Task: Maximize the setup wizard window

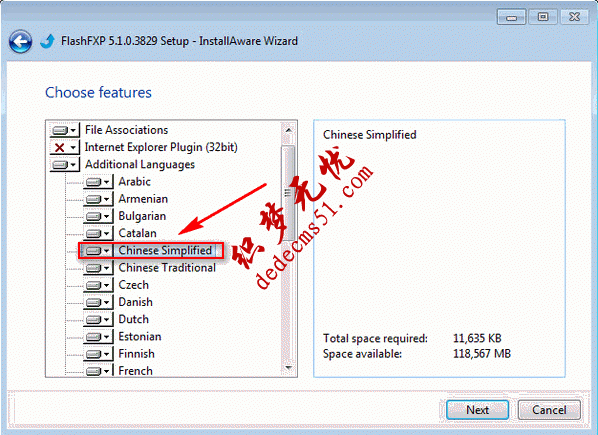Action: click(x=543, y=17)
